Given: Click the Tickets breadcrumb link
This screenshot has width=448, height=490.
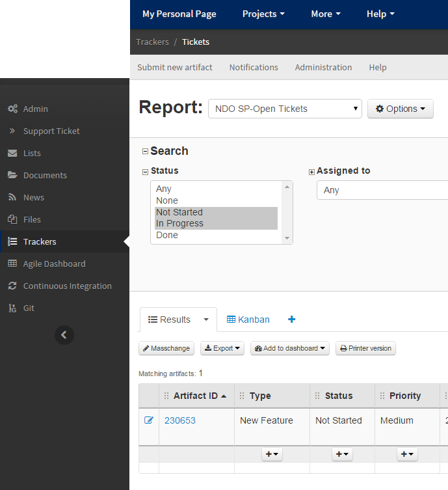Looking at the screenshot, I should [196, 42].
